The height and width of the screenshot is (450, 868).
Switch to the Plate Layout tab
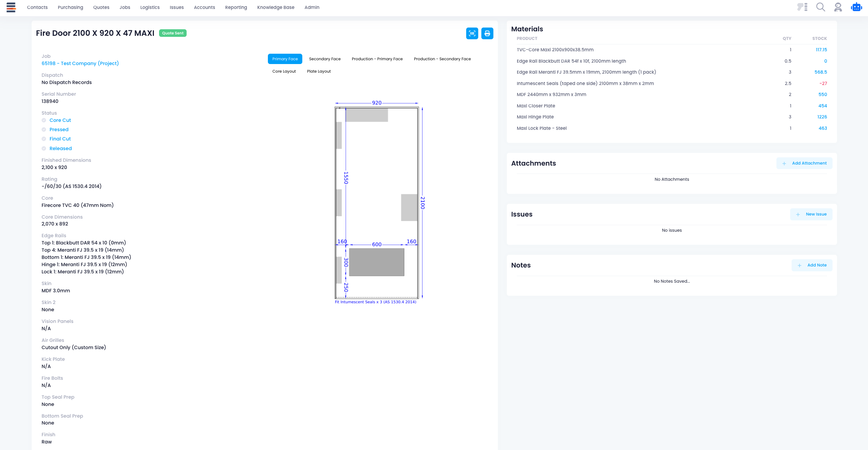coord(319,71)
